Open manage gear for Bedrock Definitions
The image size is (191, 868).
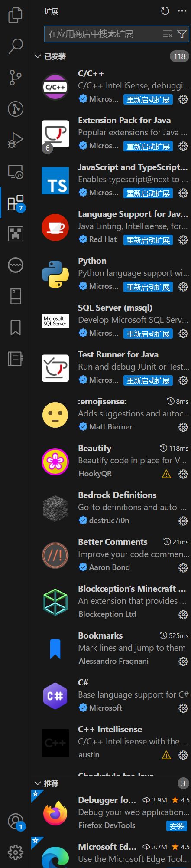(183, 521)
